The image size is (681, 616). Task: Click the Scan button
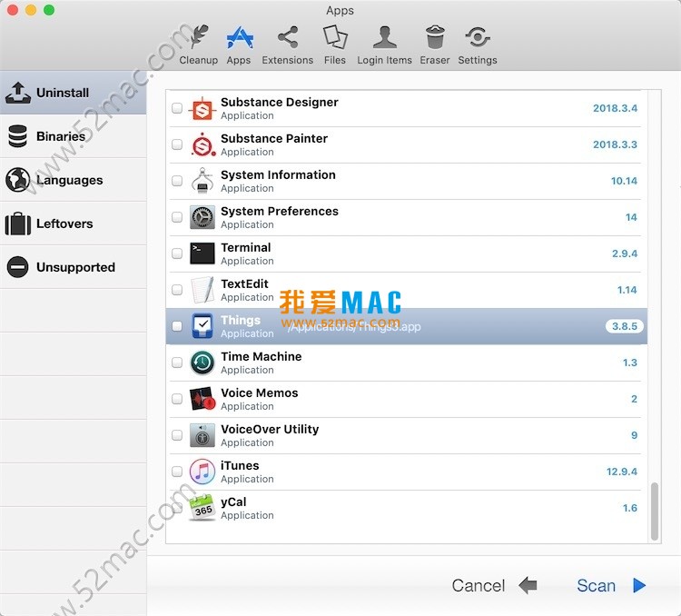click(596, 586)
